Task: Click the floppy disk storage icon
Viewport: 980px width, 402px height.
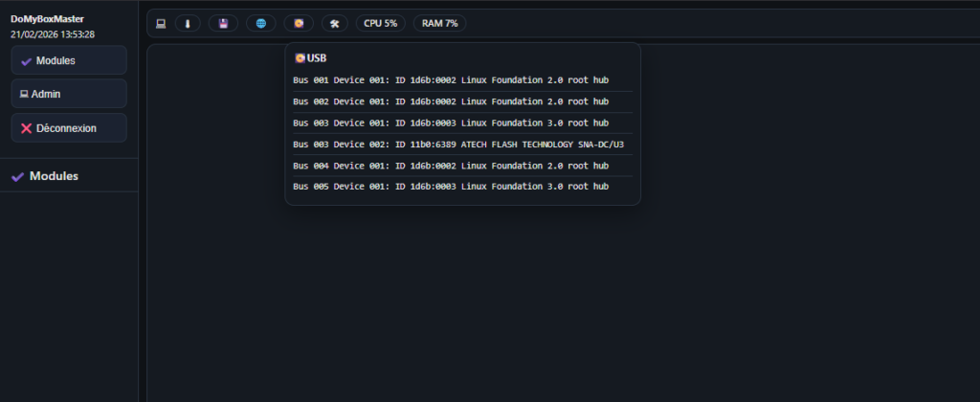Action: (223, 23)
